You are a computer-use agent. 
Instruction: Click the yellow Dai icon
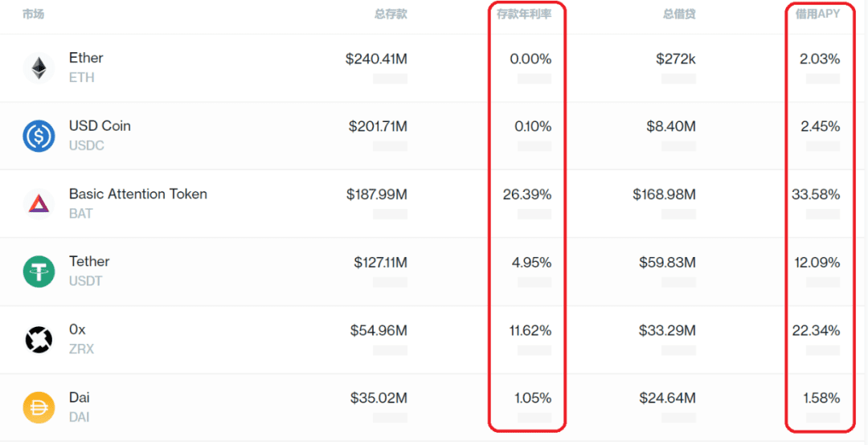(39, 408)
